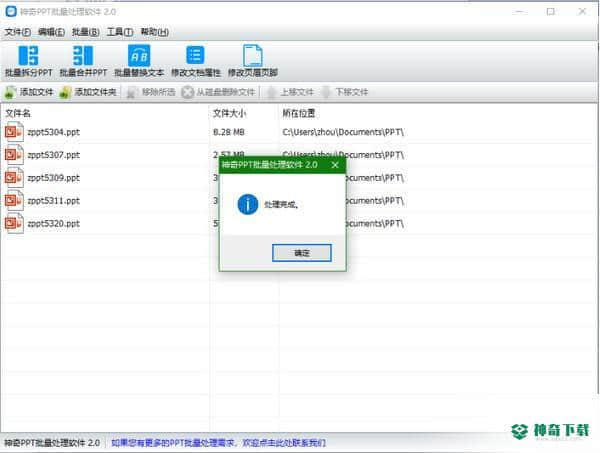Click 上移文件 move file up button

tap(290, 92)
